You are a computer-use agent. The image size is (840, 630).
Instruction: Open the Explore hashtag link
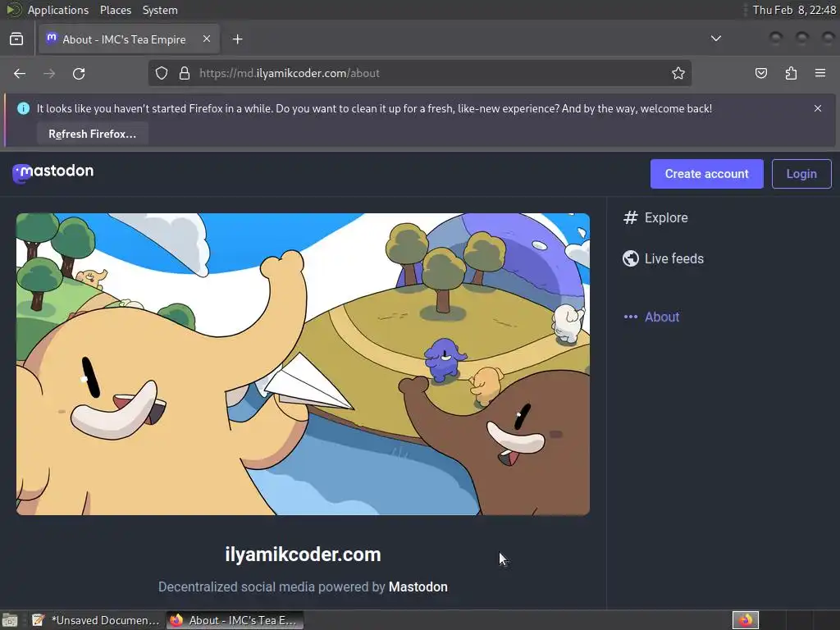click(x=655, y=217)
